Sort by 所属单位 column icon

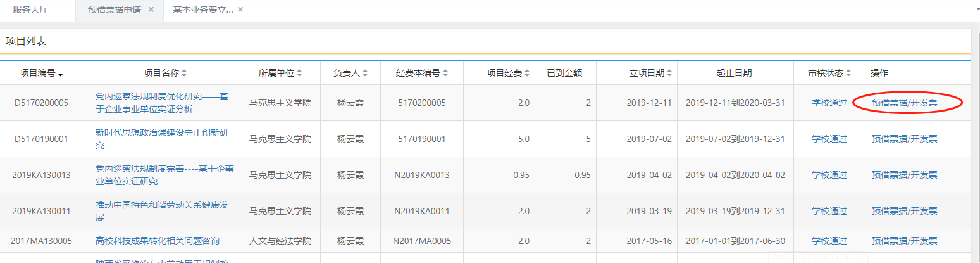coord(299,74)
